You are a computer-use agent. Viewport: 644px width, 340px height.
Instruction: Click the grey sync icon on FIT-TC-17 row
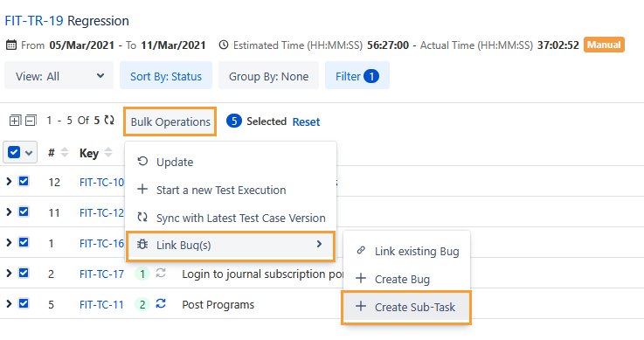(161, 273)
